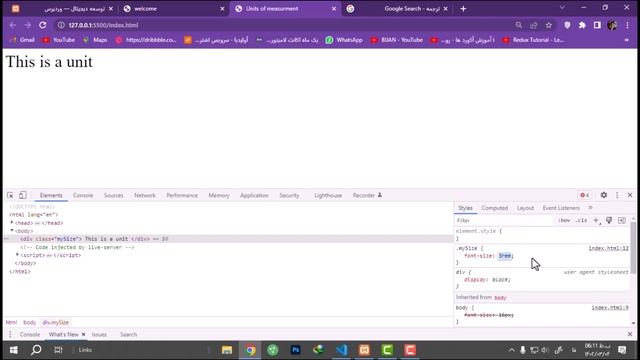Screen dimensions: 640x360
Task: Activate the DevTools inspect element picker
Action: (10, 195)
